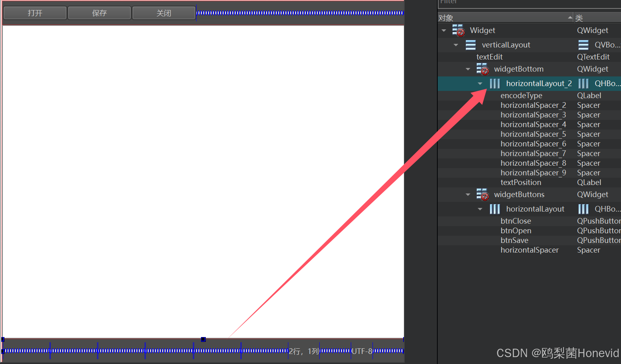Click the widgetButtons widget icon
Screen dimensions: 621x364
[482, 195]
